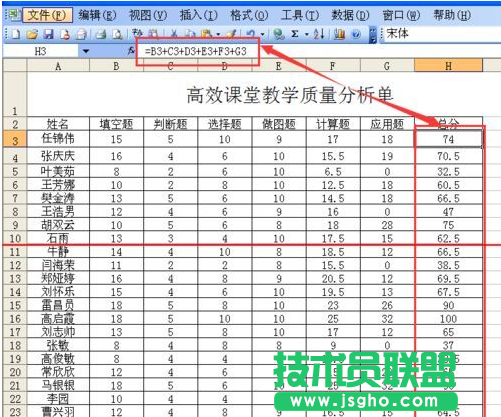Click the New workbook icon
This screenshot has width=501, height=417.
point(15,34)
